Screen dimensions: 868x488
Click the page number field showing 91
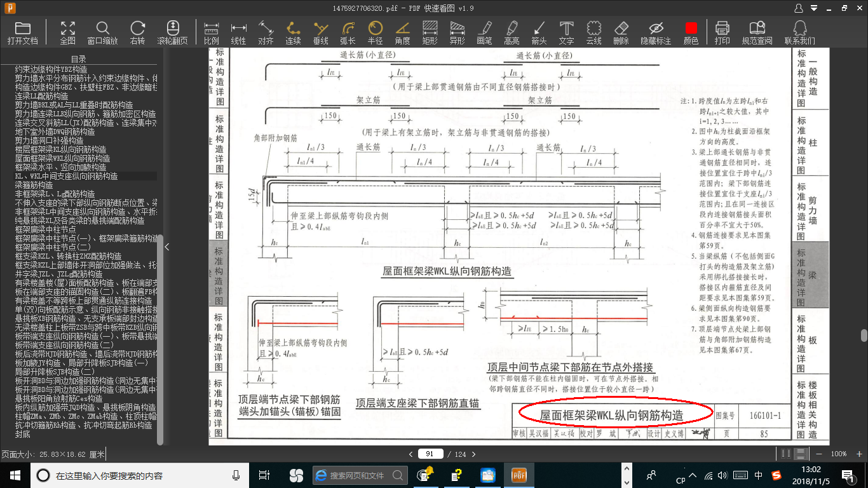click(x=430, y=454)
